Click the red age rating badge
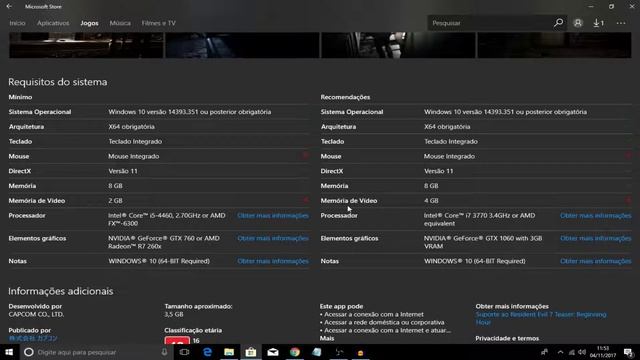This screenshot has height=360, width=640. point(177,340)
